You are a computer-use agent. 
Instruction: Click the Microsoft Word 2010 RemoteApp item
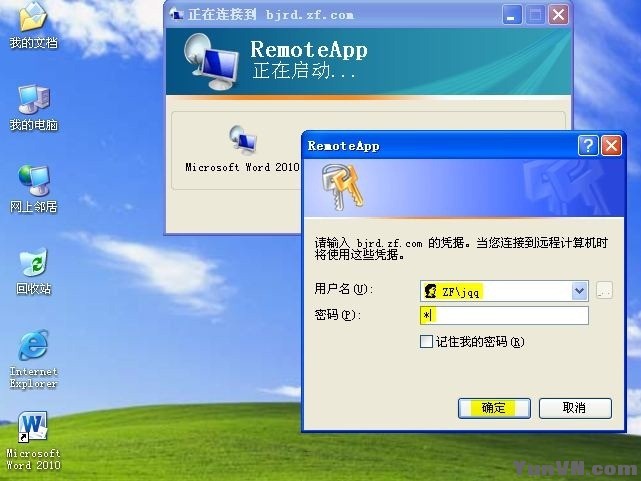click(242, 149)
